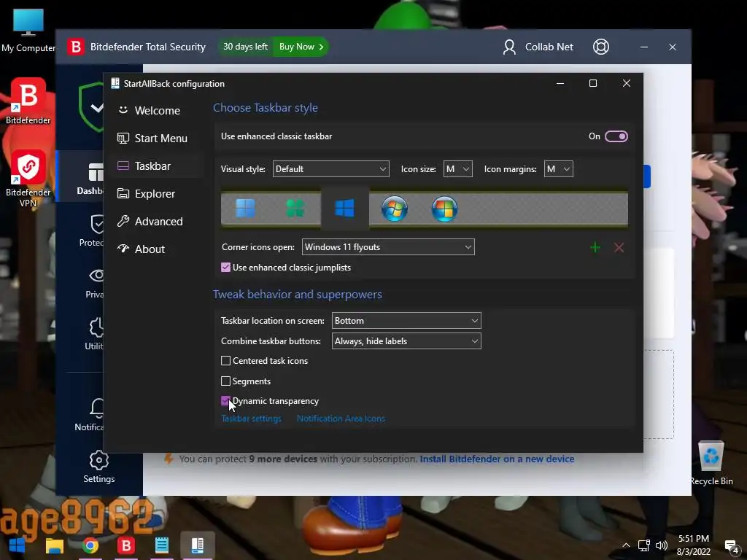Open Bitdefender from the taskbar
The image size is (747, 560).
[x=126, y=545]
